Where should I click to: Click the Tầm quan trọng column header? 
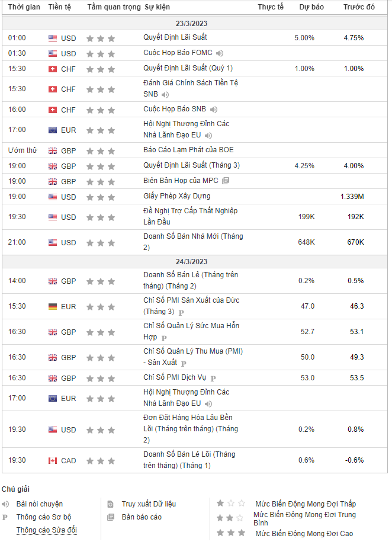point(114,7)
